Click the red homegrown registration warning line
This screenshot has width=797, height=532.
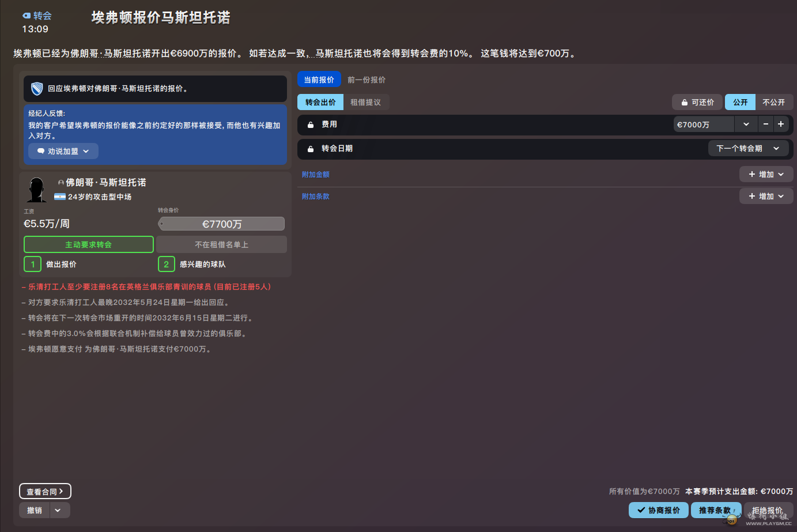point(146,286)
